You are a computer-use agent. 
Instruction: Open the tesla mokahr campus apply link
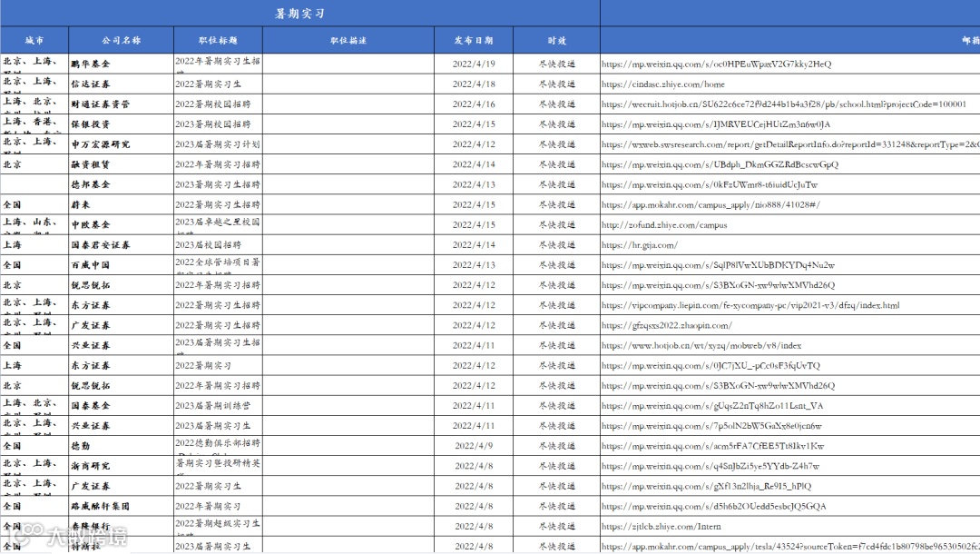790,547
